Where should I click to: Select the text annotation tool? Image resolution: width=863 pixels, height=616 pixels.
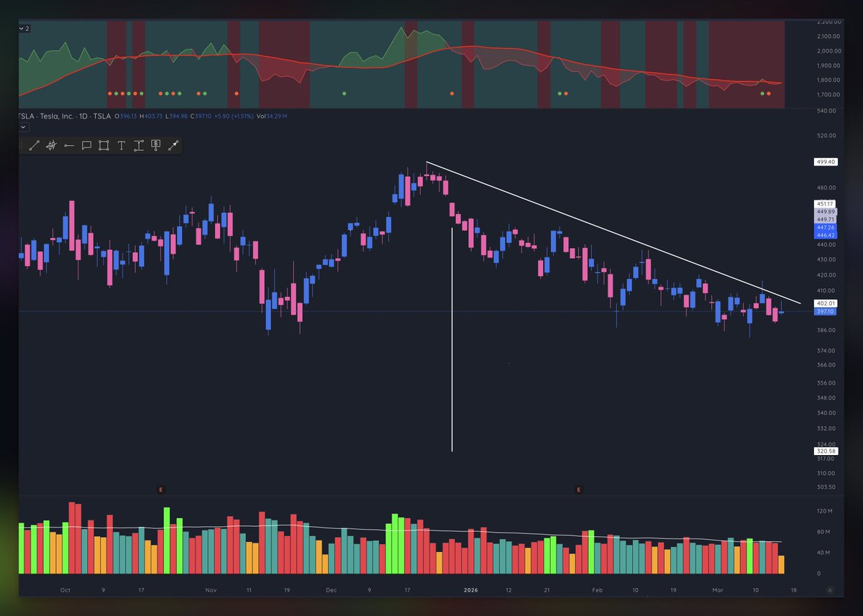(121, 146)
